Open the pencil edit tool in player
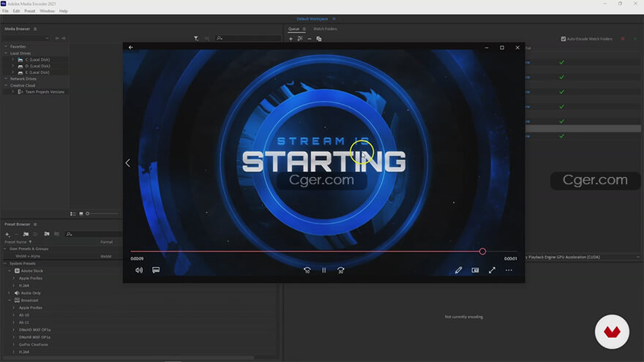 pyautogui.click(x=458, y=270)
